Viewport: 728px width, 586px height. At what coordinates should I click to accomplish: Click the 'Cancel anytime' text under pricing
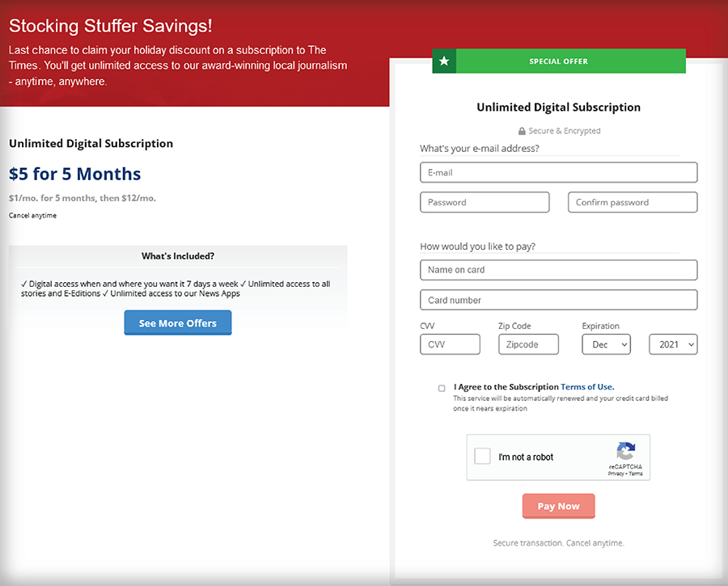tap(32, 215)
